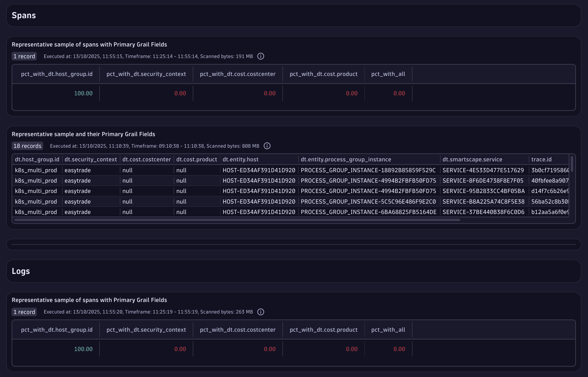Sort by dt.host_group.id column header
Viewport: 588px width, 377px height.
point(37,159)
